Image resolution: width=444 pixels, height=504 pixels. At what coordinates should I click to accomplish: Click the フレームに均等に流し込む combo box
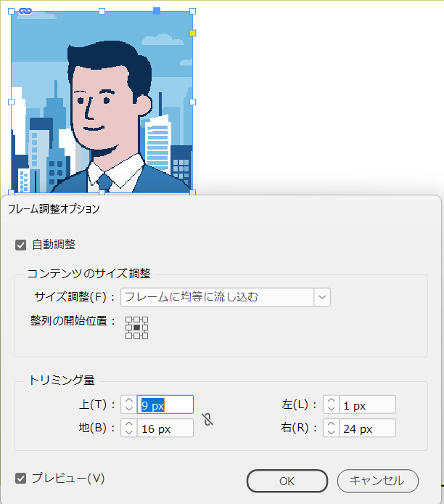click(x=226, y=297)
